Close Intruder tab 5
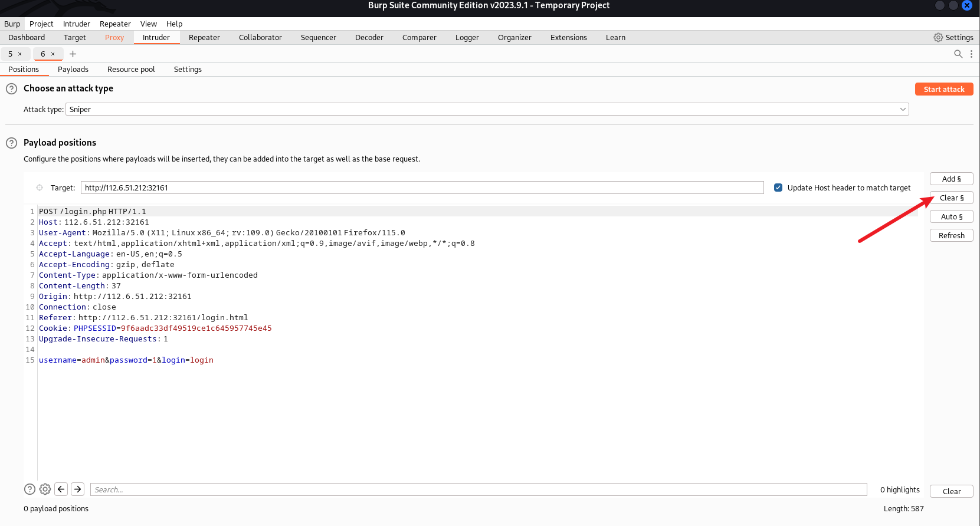980x526 pixels. 19,54
